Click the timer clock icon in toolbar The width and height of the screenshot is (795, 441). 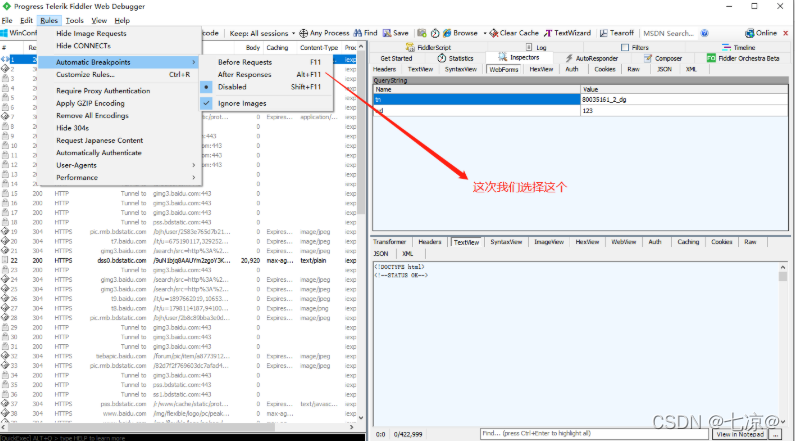pyautogui.click(x=435, y=33)
